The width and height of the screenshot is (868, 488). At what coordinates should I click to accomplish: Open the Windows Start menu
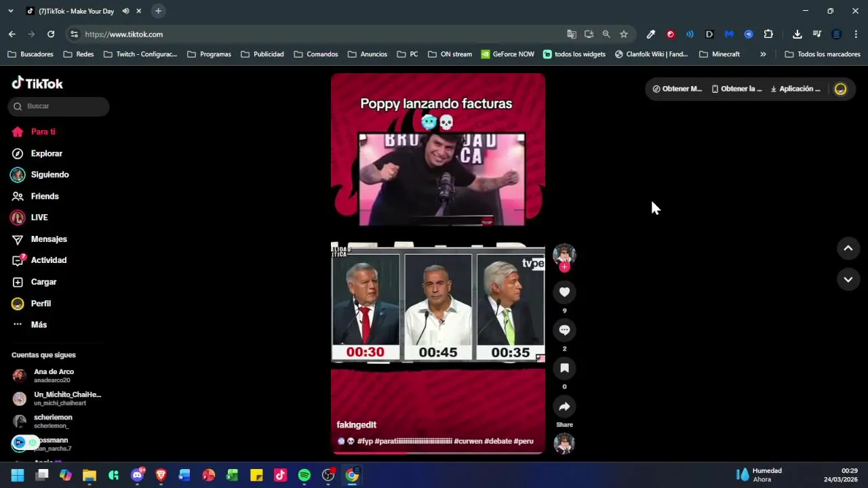coord(18,475)
